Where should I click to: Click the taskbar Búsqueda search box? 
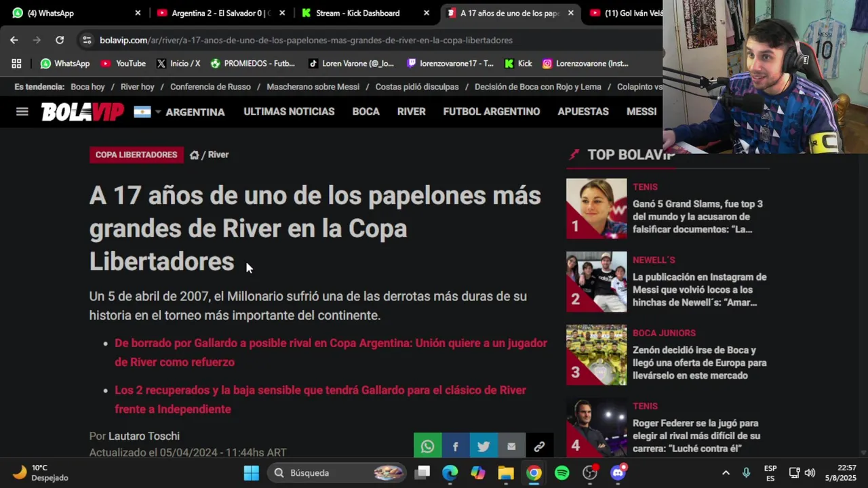[337, 472]
